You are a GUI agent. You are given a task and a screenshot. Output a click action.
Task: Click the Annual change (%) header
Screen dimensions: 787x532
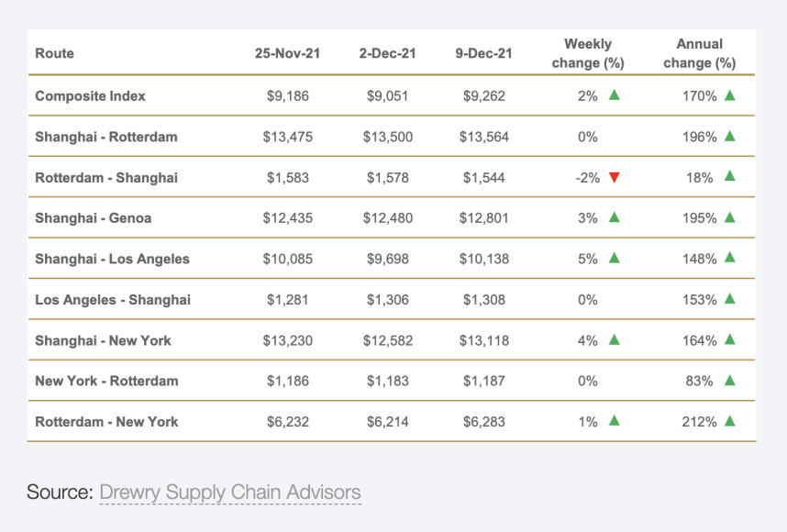click(x=700, y=53)
